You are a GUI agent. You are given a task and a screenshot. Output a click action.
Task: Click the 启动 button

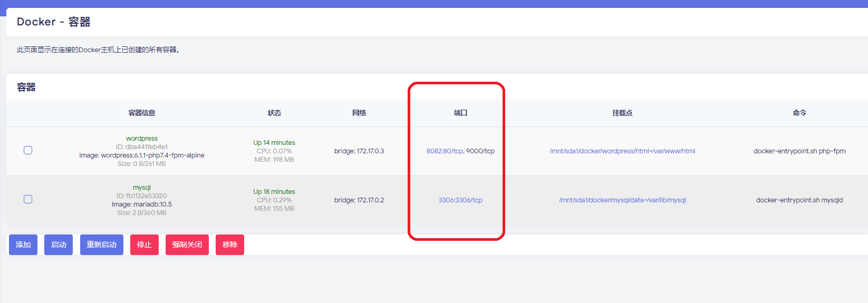point(59,245)
